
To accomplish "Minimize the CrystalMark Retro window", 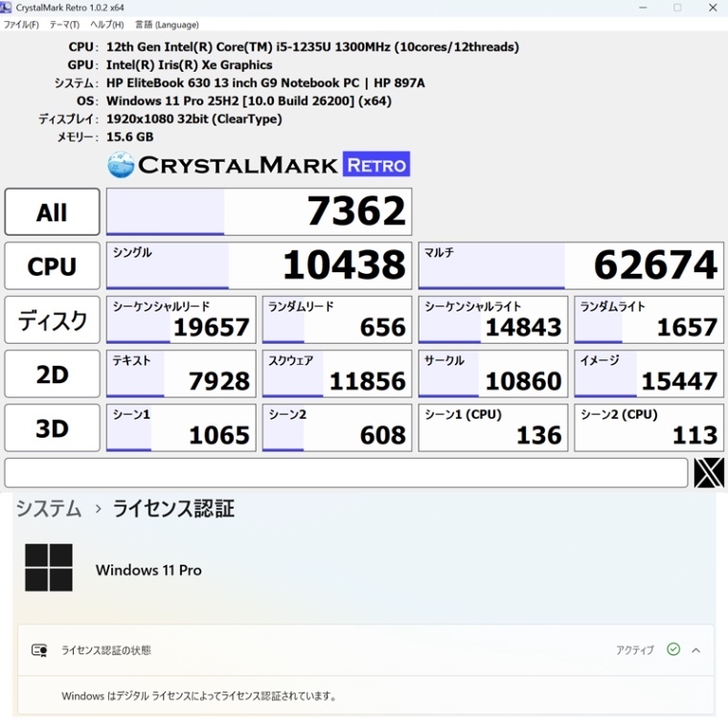I will tap(643, 8).
